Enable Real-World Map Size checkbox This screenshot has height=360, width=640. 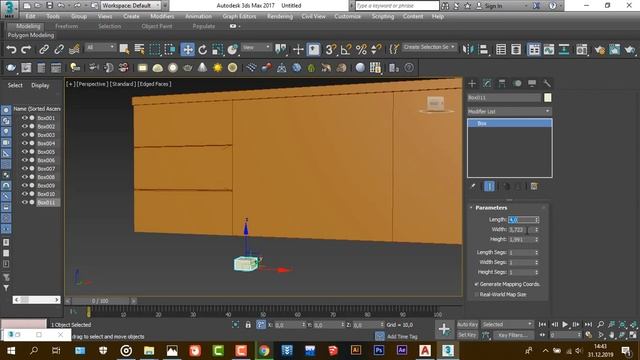476,294
